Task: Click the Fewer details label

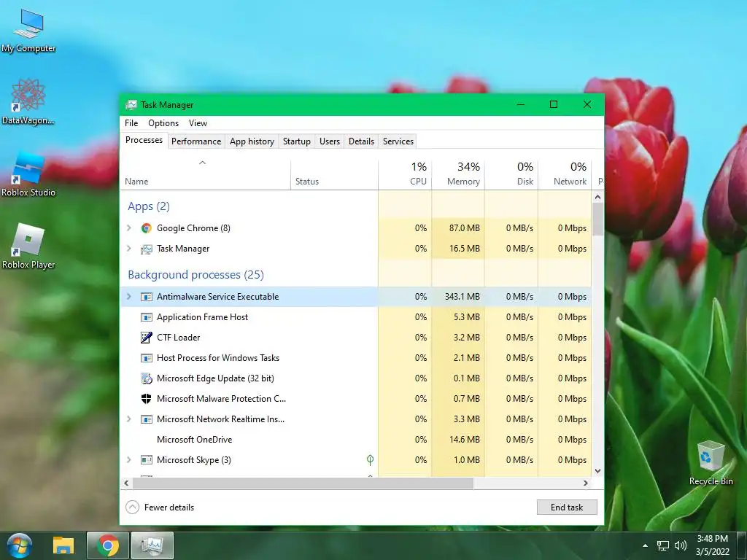Action: pos(169,507)
